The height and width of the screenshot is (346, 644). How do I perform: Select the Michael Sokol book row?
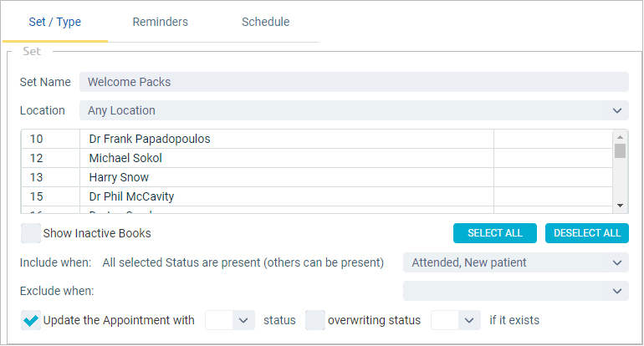tap(317, 158)
